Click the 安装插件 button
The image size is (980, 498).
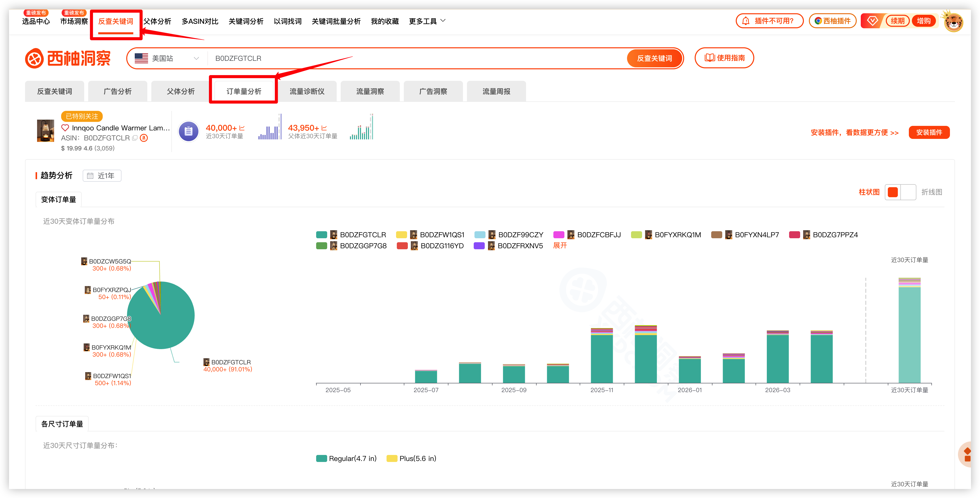click(x=929, y=132)
